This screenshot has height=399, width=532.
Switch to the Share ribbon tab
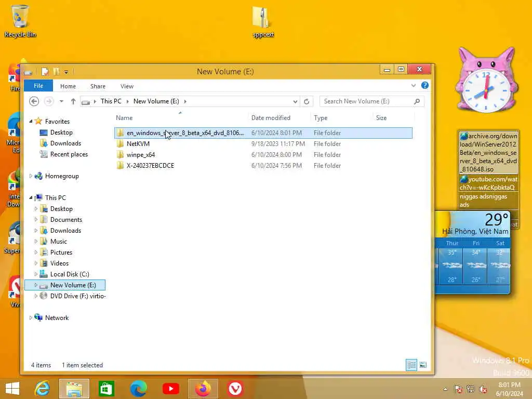pos(98,86)
